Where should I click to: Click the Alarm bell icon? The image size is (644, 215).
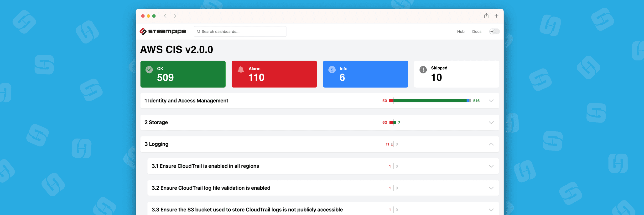(241, 70)
